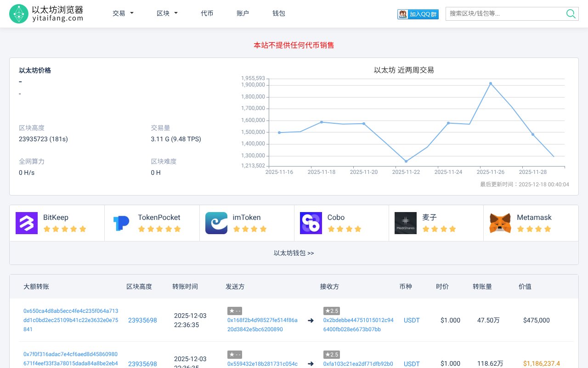Open the USDT token link in first row

tap(411, 320)
